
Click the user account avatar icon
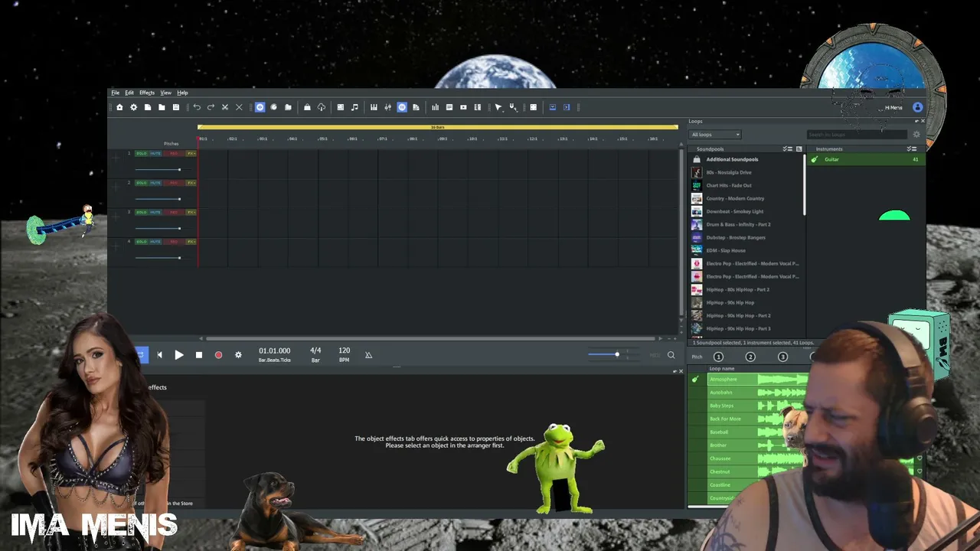coord(917,107)
